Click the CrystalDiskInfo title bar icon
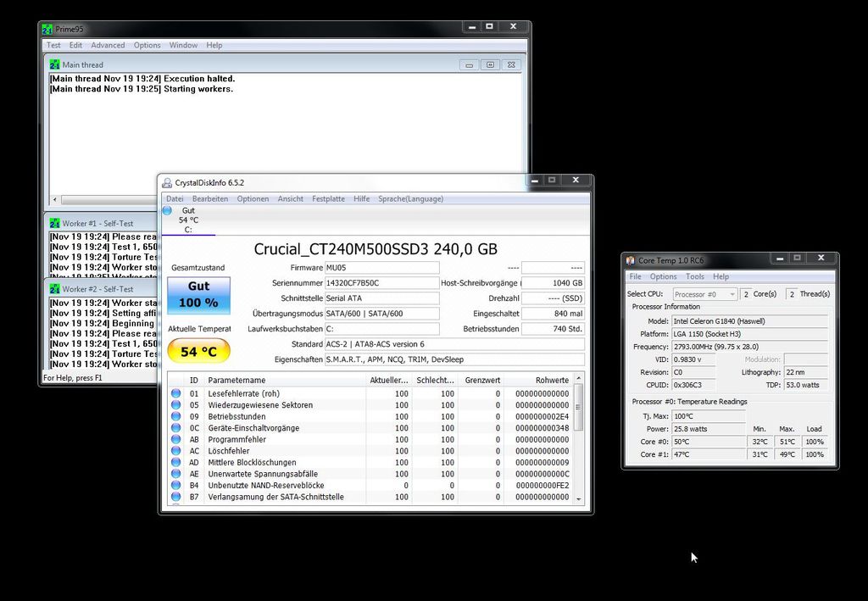Image resolution: width=868 pixels, height=601 pixels. pos(167,182)
